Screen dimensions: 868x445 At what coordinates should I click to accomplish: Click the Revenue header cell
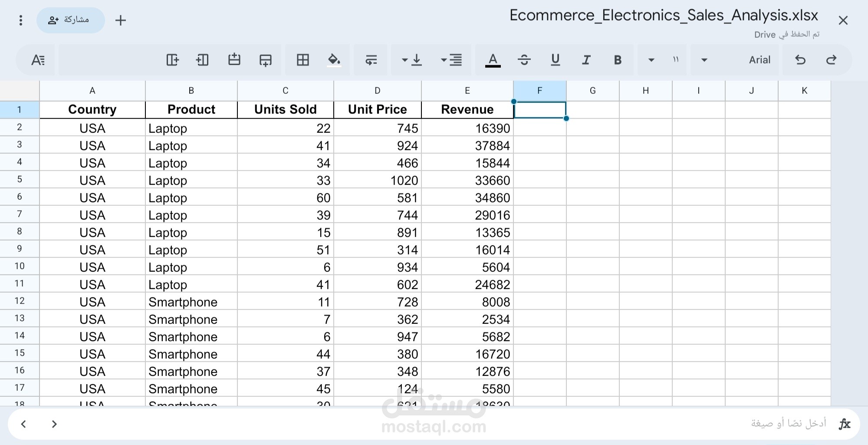coord(467,110)
